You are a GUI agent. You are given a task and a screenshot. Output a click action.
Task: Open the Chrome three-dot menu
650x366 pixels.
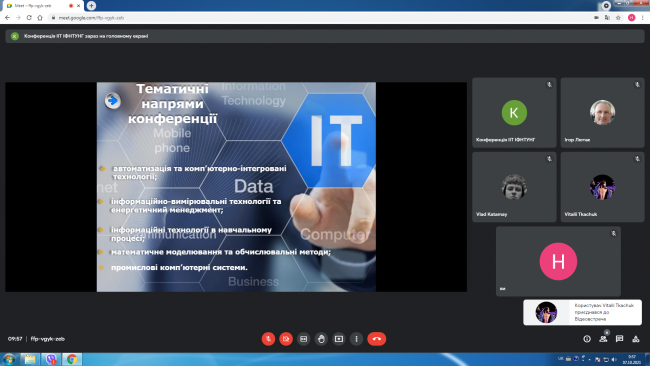643,17
